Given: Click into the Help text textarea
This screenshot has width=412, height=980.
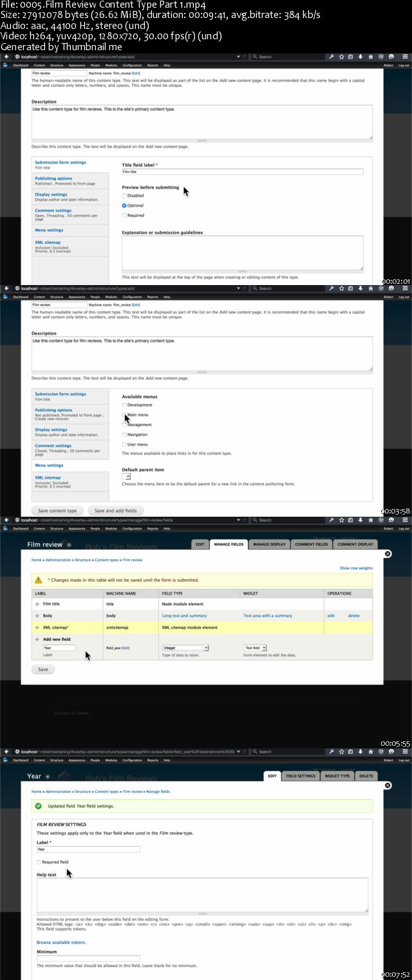Looking at the screenshot, I should pyautogui.click(x=203, y=895).
